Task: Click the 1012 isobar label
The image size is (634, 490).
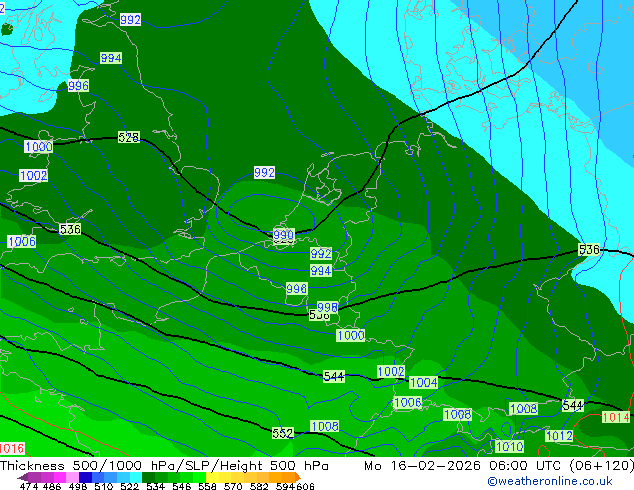Action: (x=560, y=436)
